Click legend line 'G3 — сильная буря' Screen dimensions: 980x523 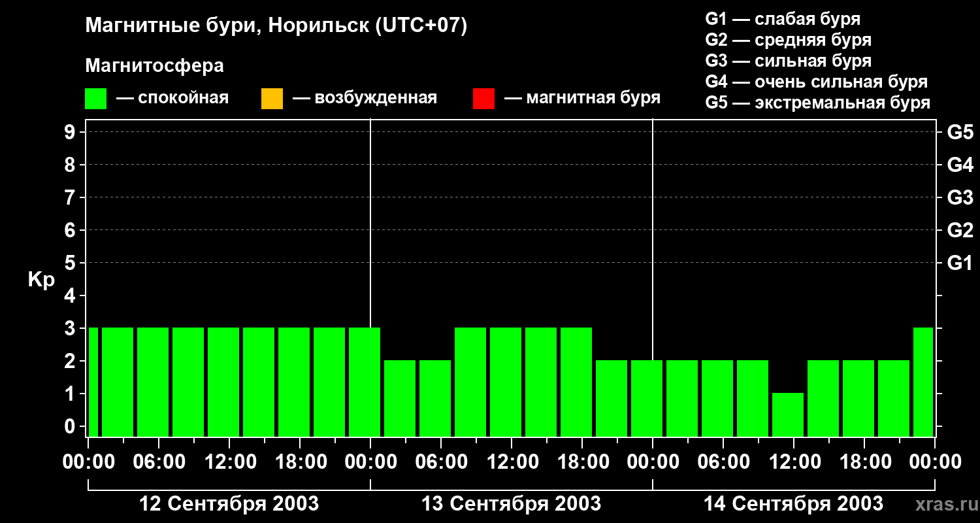coord(788,61)
